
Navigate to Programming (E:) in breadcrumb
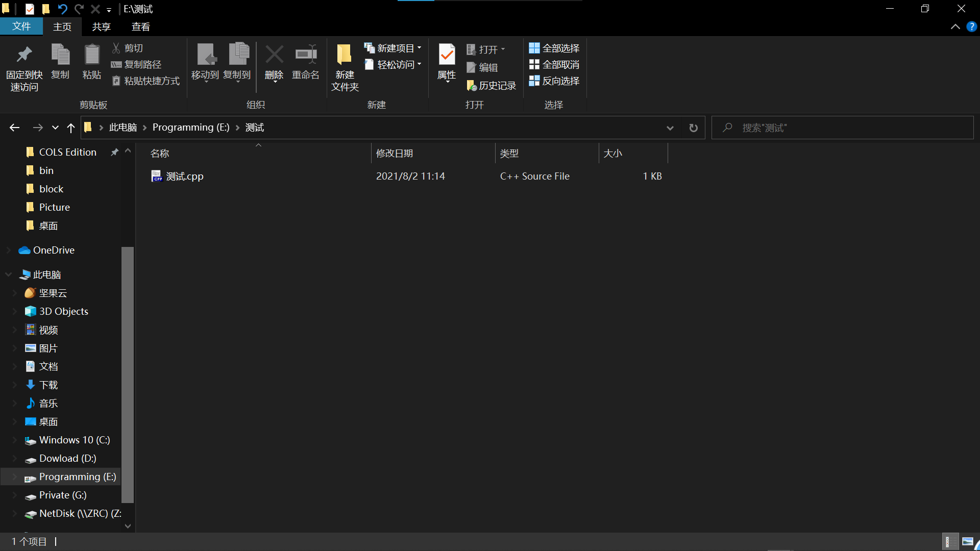coord(191,127)
